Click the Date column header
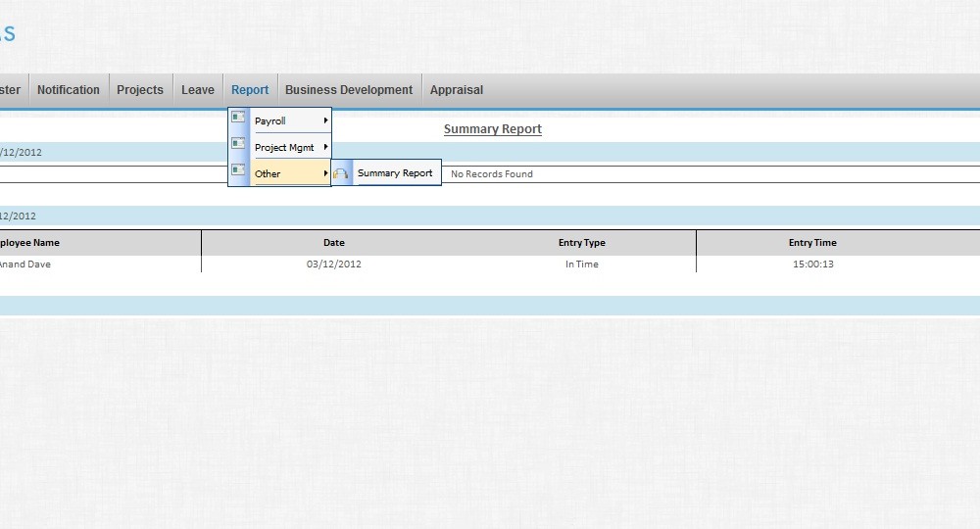 coord(334,243)
